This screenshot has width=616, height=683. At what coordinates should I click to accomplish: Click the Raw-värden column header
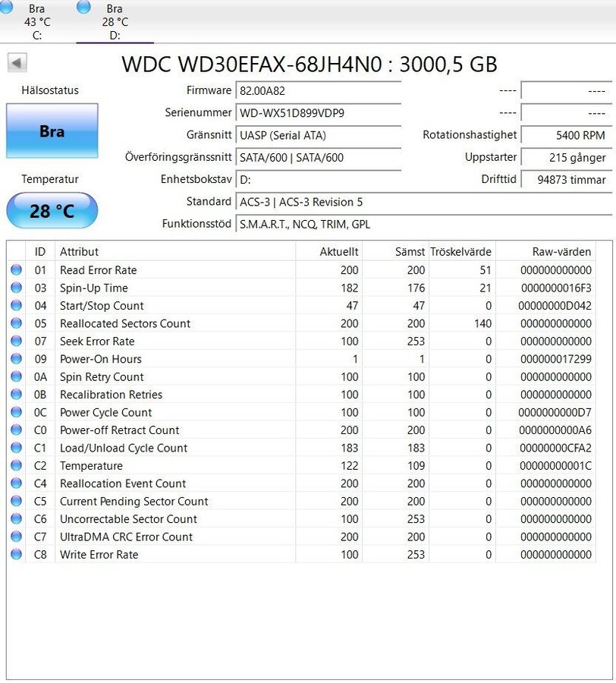[546, 251]
